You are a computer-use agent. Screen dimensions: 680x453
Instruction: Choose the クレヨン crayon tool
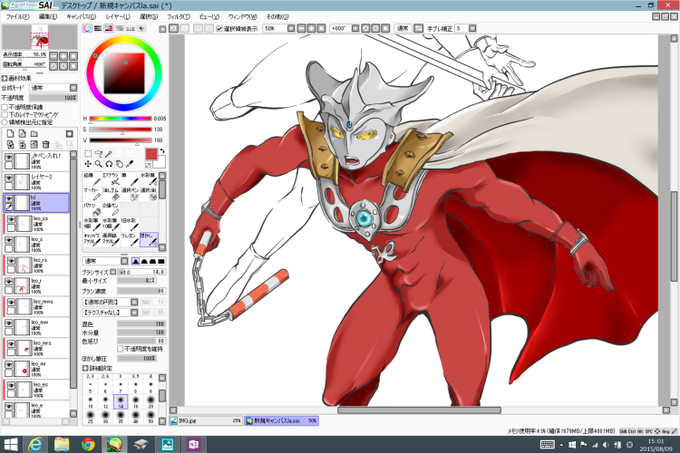click(130, 239)
